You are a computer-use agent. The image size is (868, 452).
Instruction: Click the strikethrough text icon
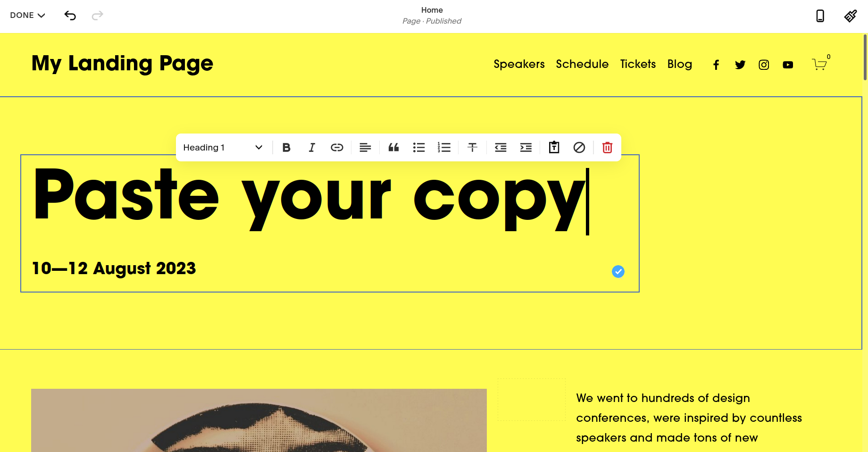472,148
